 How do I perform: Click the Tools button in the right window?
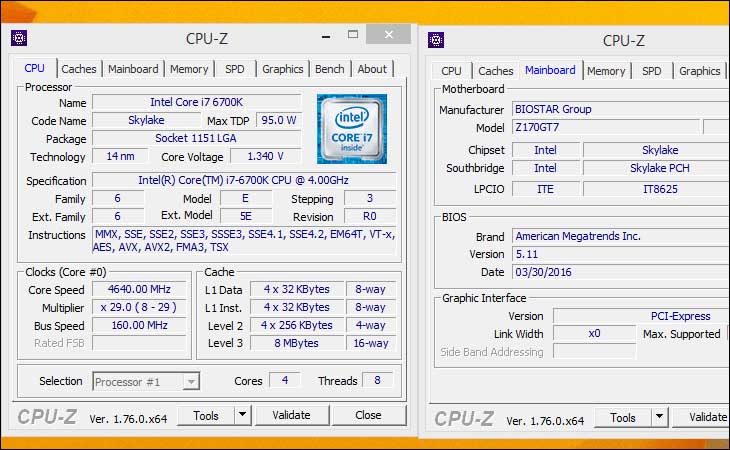tap(622, 417)
